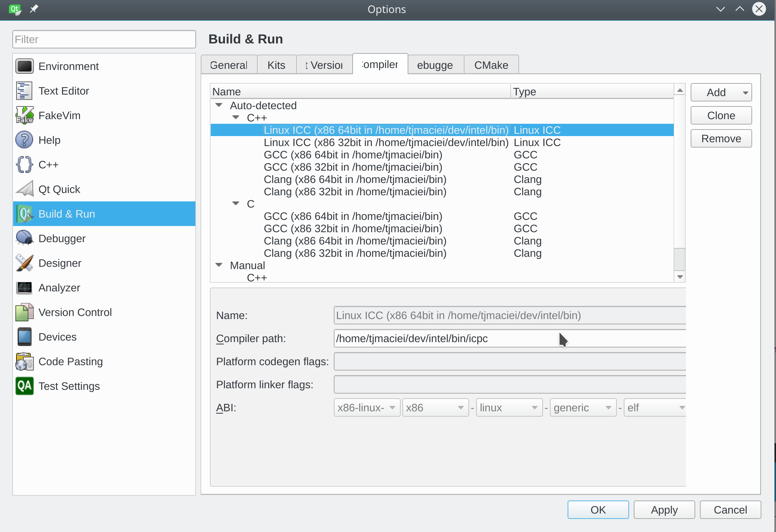This screenshot has height=532, width=776.
Task: Collapse the C compilers subgroup
Action: (236, 203)
